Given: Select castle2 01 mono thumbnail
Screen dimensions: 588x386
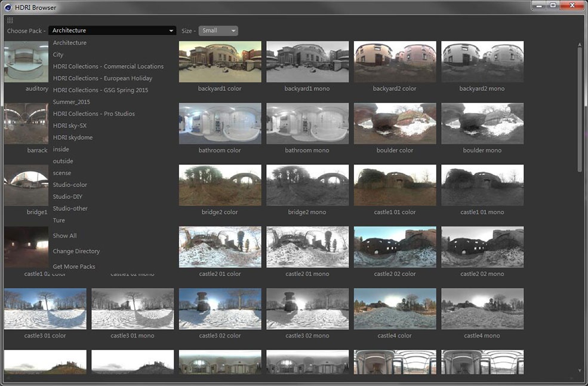Looking at the screenshot, I should pyautogui.click(x=307, y=247).
